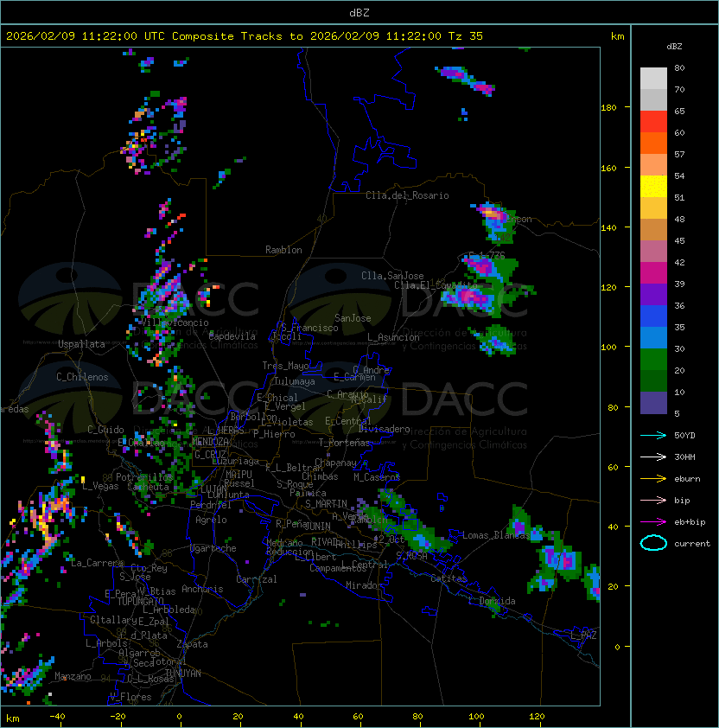Select the dark orange 60 dBZ swatch
The image size is (719, 728).
[x=653, y=143]
